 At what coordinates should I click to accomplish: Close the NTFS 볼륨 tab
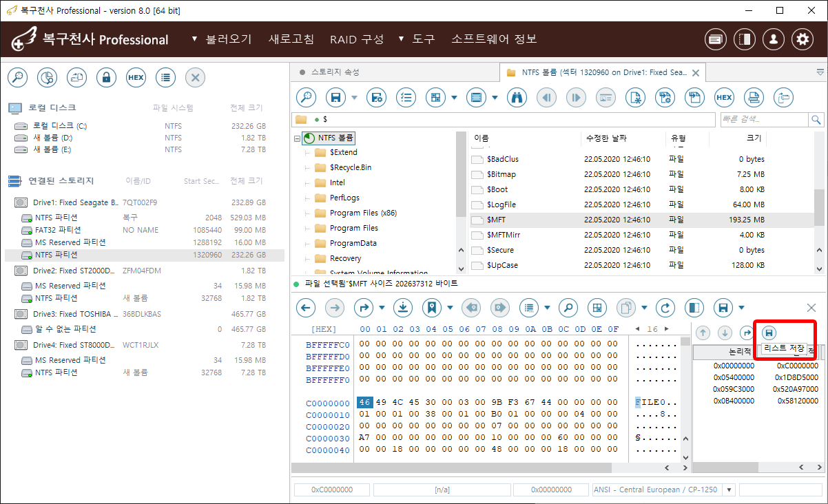696,72
